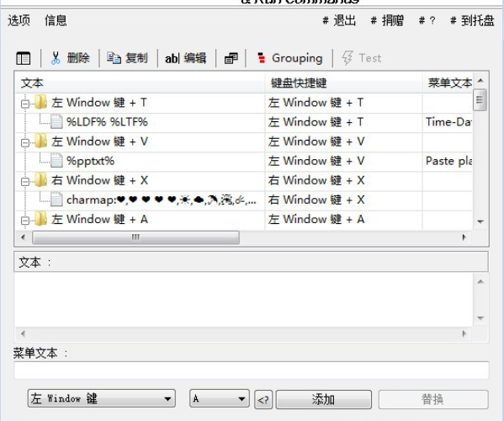This screenshot has width=504, height=421.
Task: Collapse the 右 Window 键 + X group
Action: [x=25, y=182]
